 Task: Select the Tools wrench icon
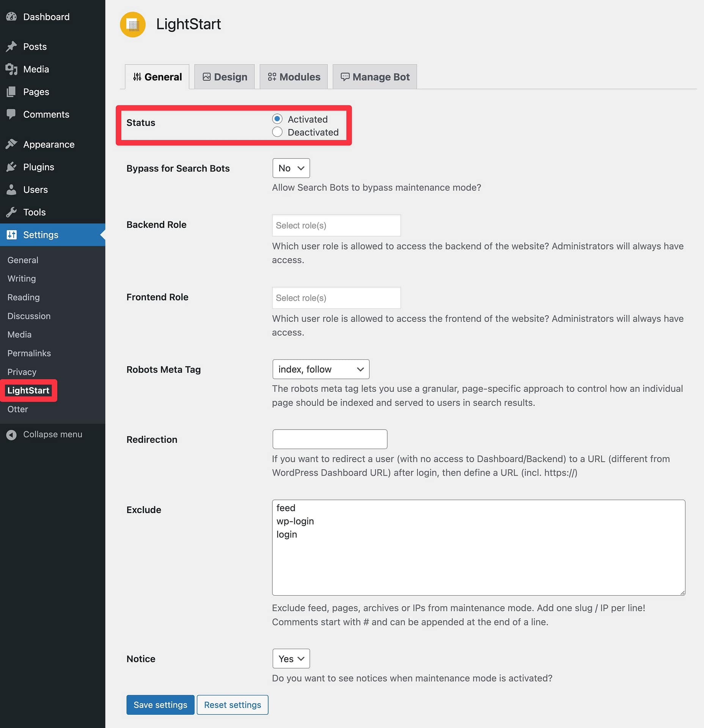coord(12,212)
